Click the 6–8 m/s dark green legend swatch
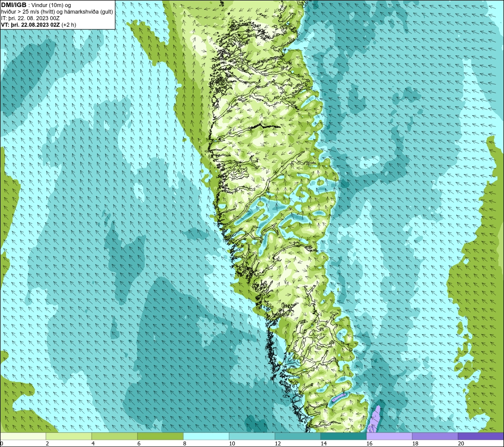504x447 pixels. (160, 436)
